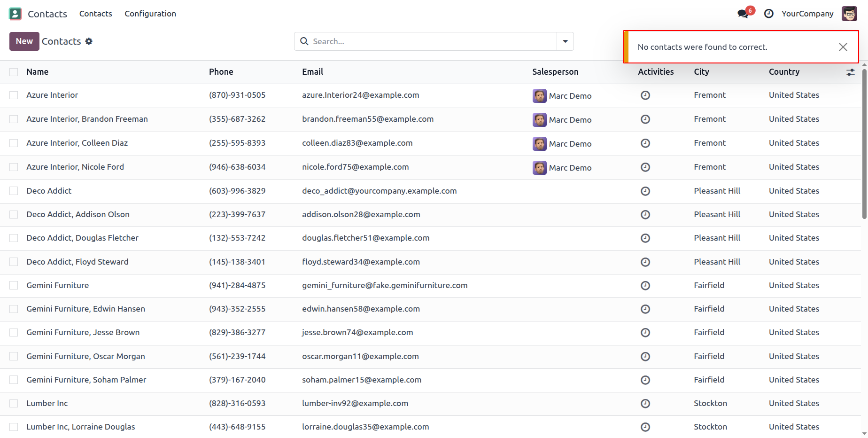Toggle the select-all checkbox in header
Viewport: 868px width, 438px height.
point(14,72)
